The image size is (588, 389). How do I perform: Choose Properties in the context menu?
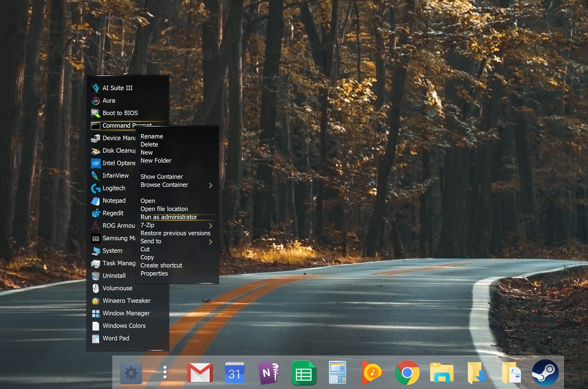pos(154,273)
